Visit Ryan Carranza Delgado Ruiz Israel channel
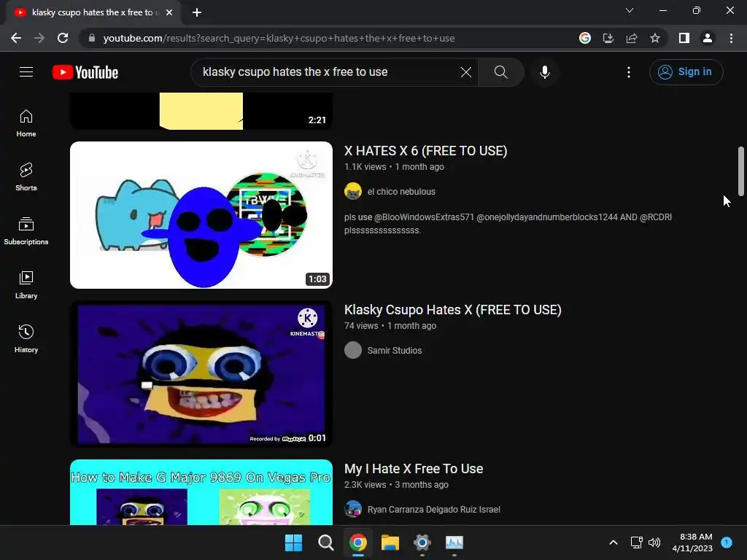747x560 pixels. 433,510
